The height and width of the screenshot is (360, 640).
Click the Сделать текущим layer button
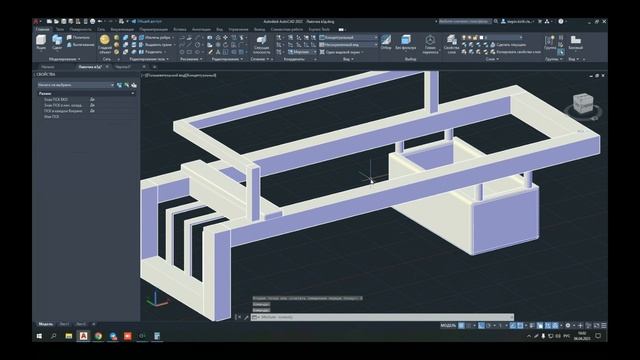tap(508, 45)
